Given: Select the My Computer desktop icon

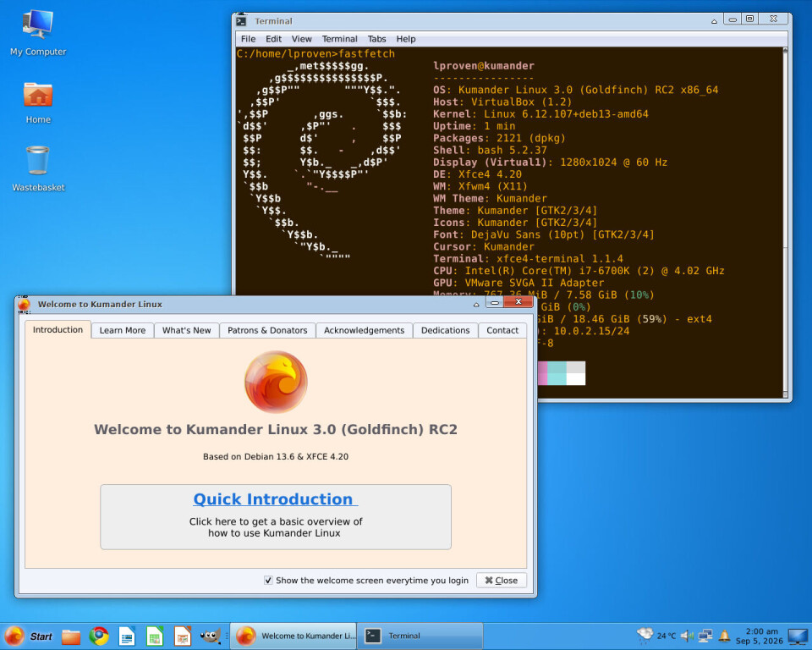Looking at the screenshot, I should pyautogui.click(x=38, y=33).
